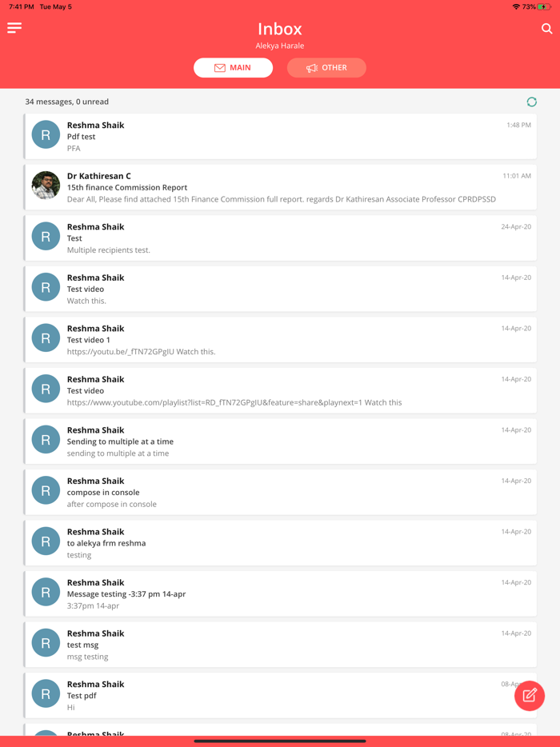Switch to the MAIN inbox tab

click(x=233, y=68)
